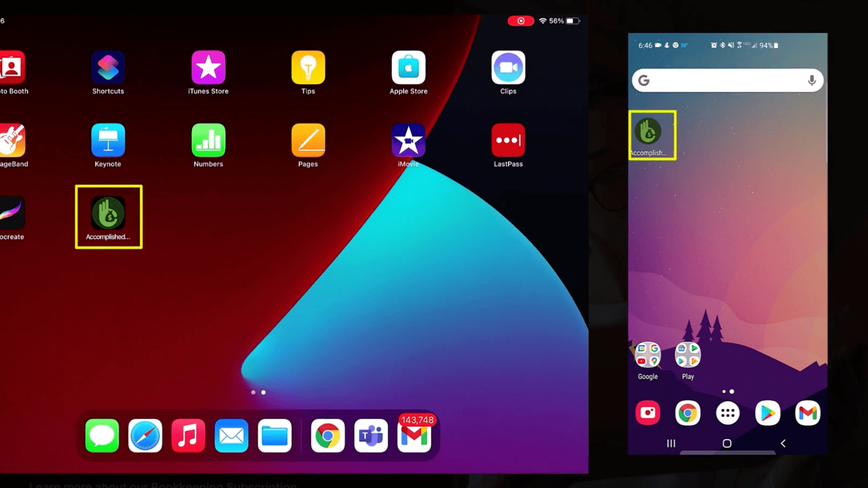The width and height of the screenshot is (868, 488).
Task: Open Android recent apps view
Action: (672, 443)
